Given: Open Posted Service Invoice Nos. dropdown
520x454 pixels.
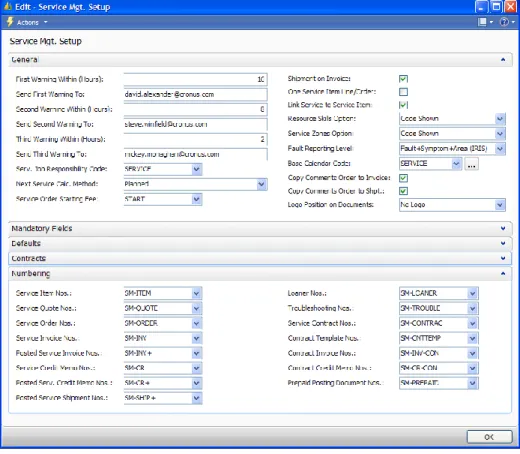Looking at the screenshot, I should pos(197,353).
